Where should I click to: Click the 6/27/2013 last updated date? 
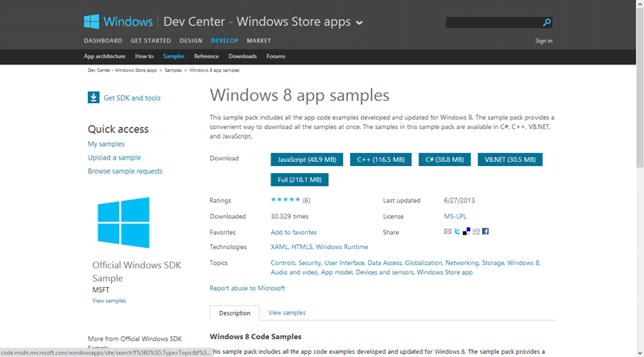coord(459,201)
